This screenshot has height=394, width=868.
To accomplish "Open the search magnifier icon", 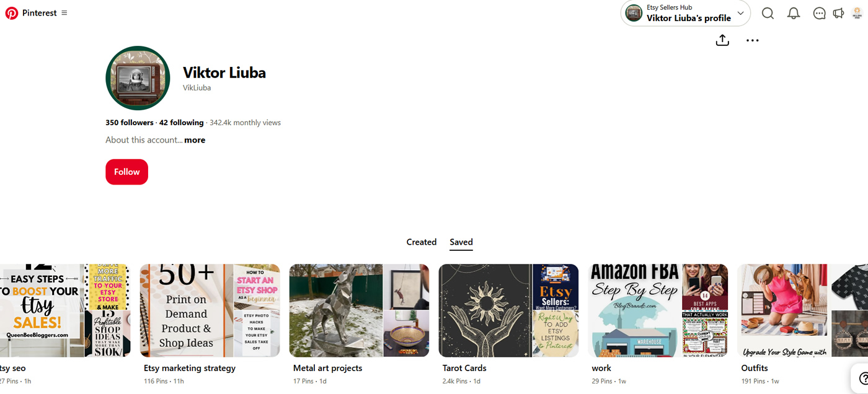I will click(x=768, y=13).
